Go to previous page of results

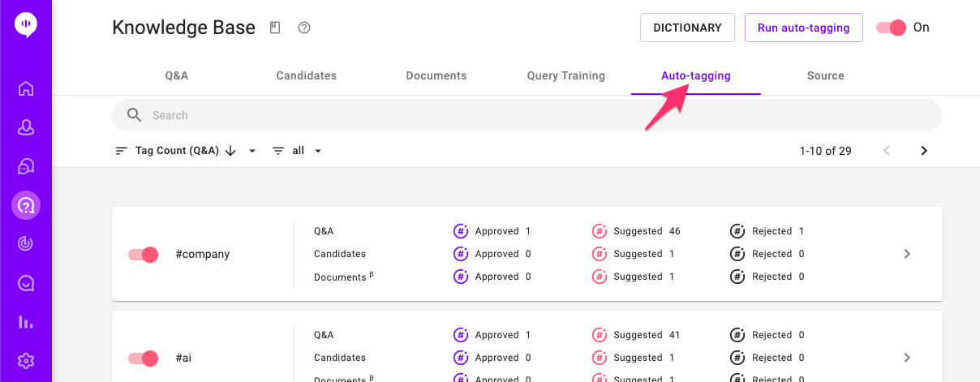tap(887, 151)
